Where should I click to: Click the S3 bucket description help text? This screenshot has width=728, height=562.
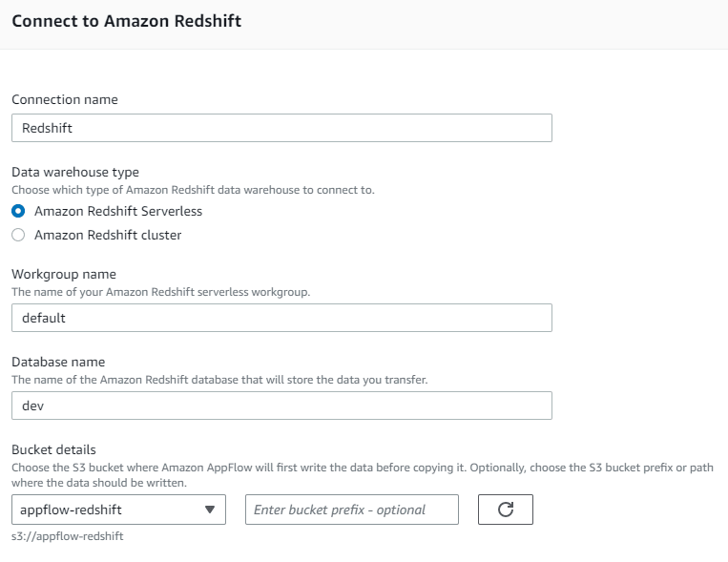tap(363, 475)
